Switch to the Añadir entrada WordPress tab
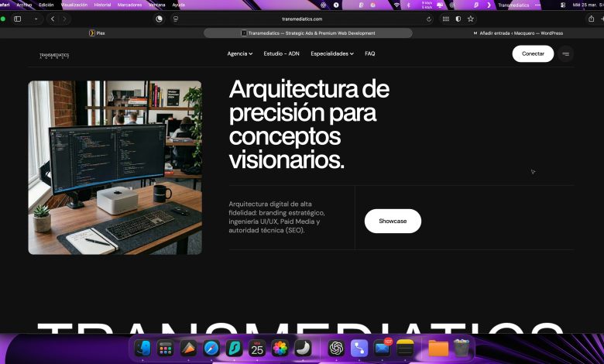604x364 pixels. point(517,33)
